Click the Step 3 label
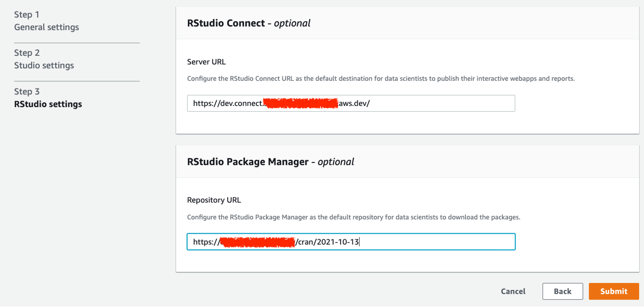Screen dimensions: 644x307 point(27,91)
